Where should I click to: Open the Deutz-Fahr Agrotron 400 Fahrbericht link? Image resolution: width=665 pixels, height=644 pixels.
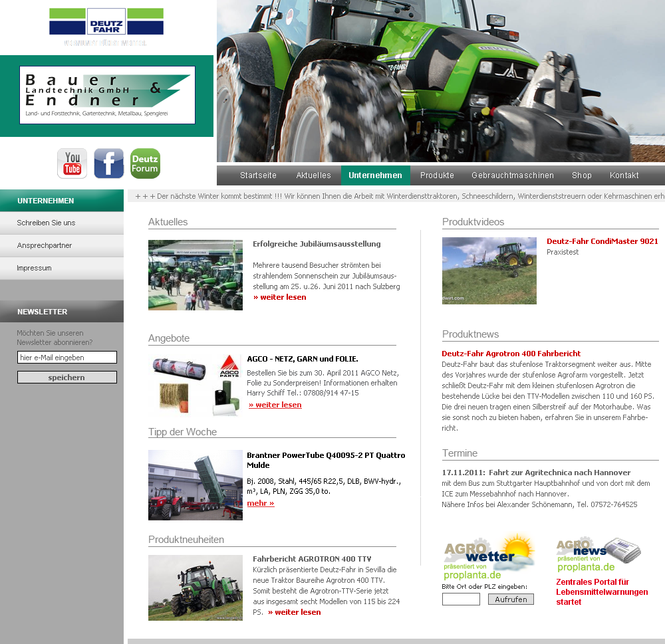tap(511, 354)
